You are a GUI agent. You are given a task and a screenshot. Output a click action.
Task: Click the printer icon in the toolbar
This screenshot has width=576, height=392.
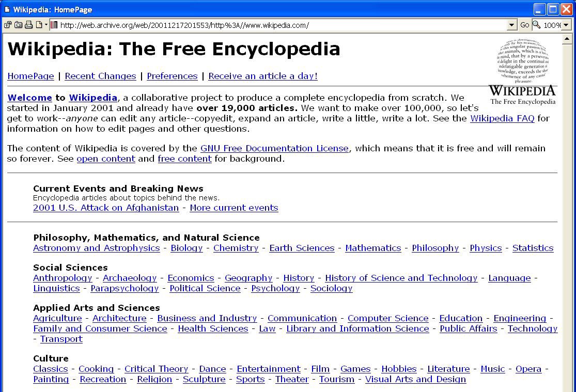coord(28,25)
